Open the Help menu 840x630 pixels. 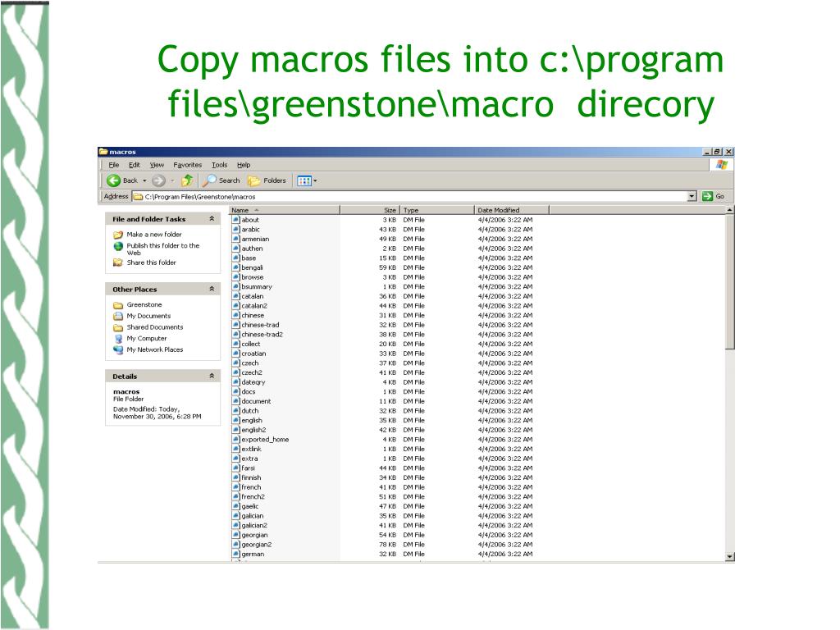tap(244, 165)
